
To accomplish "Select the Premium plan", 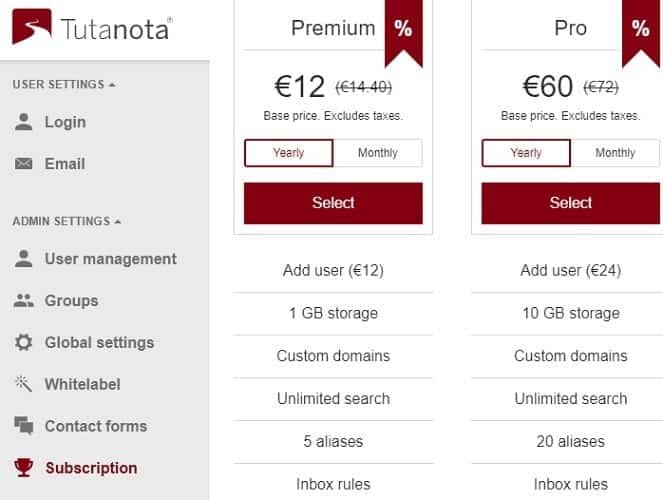I will pyautogui.click(x=333, y=203).
